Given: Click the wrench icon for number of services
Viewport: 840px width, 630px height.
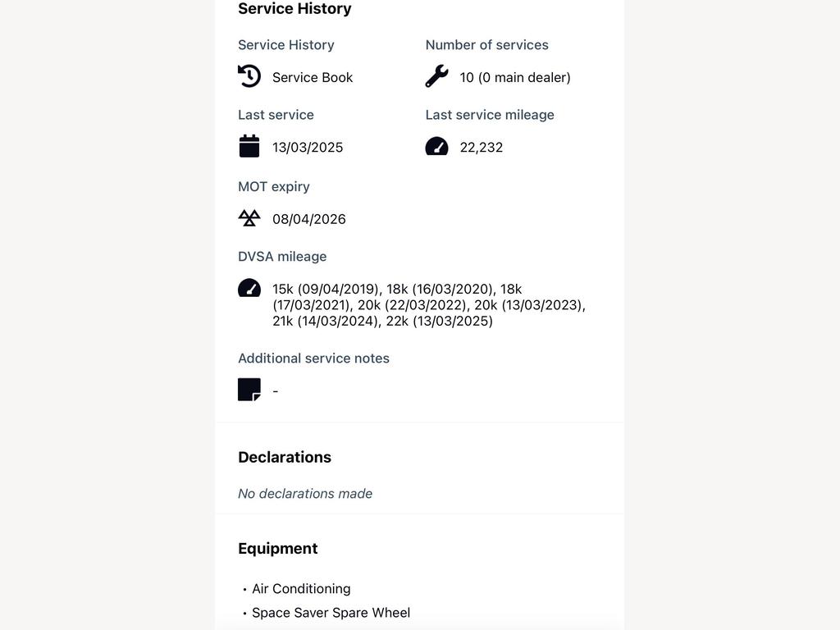Looking at the screenshot, I should tap(436, 76).
